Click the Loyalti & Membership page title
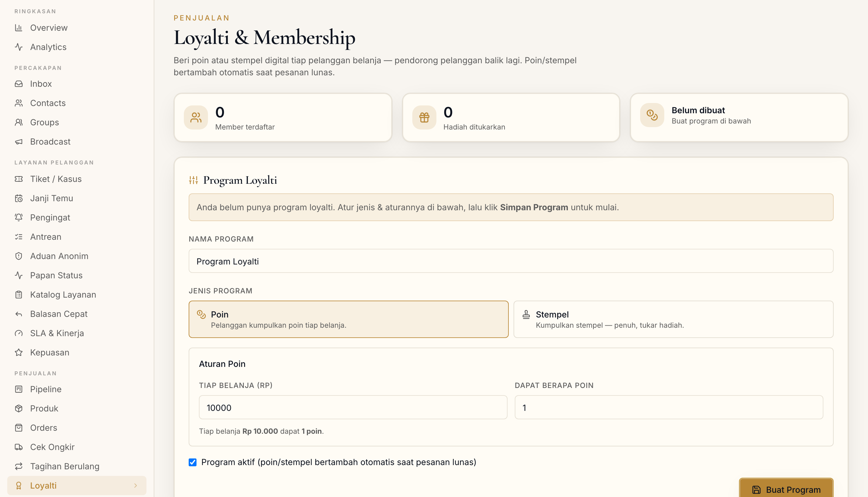 tap(264, 37)
